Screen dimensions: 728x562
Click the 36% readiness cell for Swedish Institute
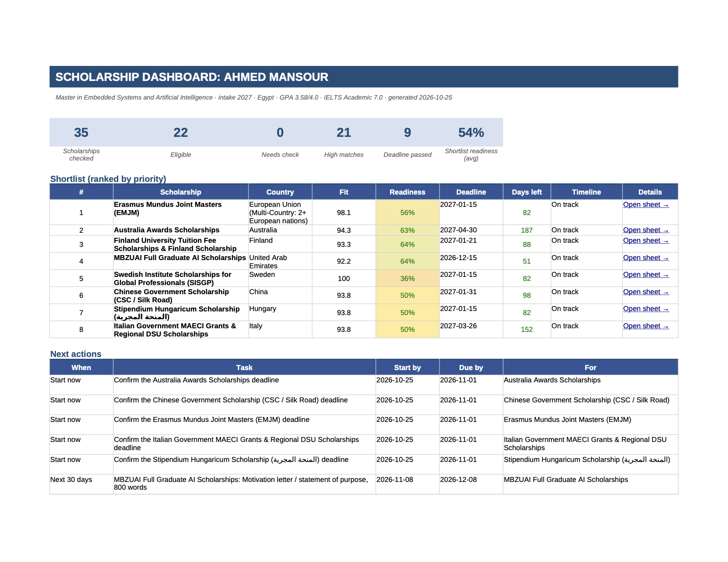pyautogui.click(x=408, y=278)
